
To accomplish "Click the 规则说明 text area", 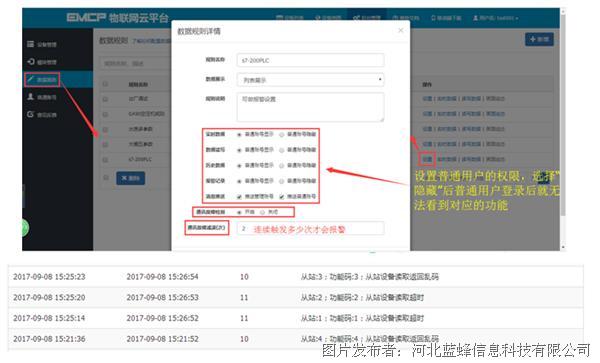I will 310,107.
